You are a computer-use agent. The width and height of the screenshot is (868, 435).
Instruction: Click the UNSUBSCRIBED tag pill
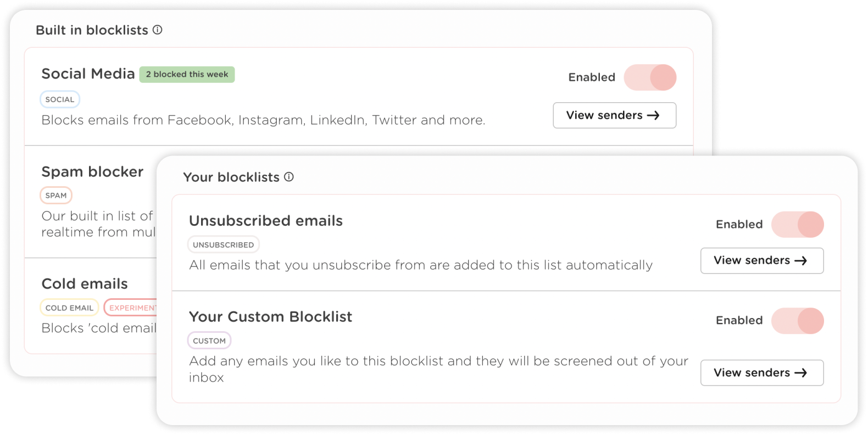point(223,244)
